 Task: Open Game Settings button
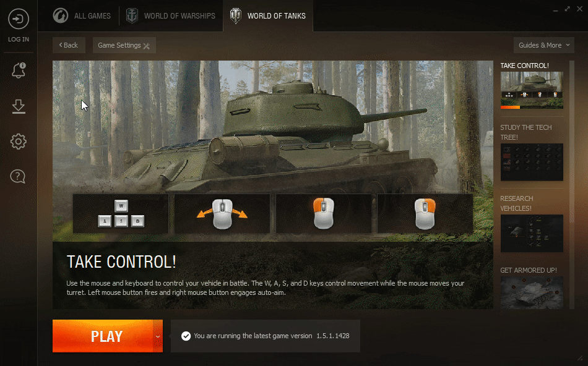[124, 45]
